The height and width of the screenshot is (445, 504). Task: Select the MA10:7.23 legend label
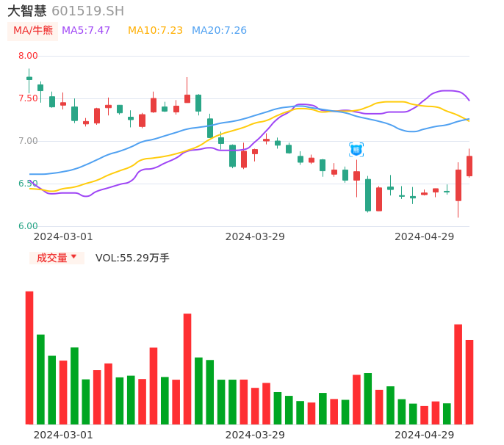click(155, 31)
